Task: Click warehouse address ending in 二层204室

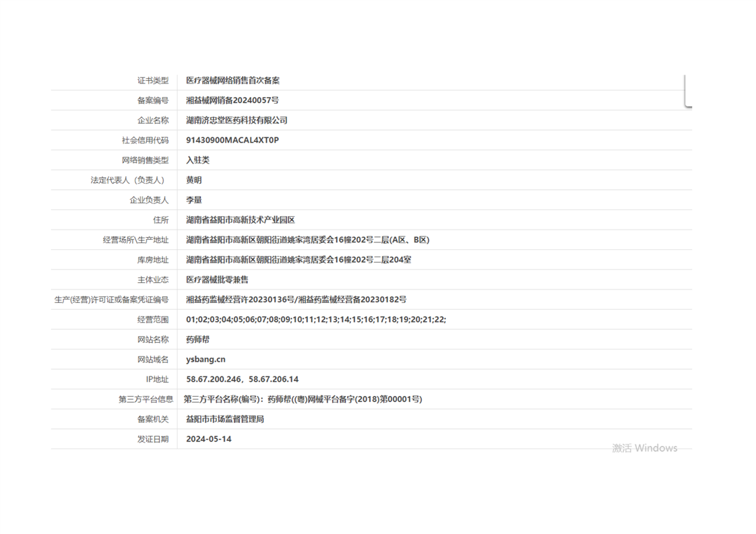Action: (298, 260)
